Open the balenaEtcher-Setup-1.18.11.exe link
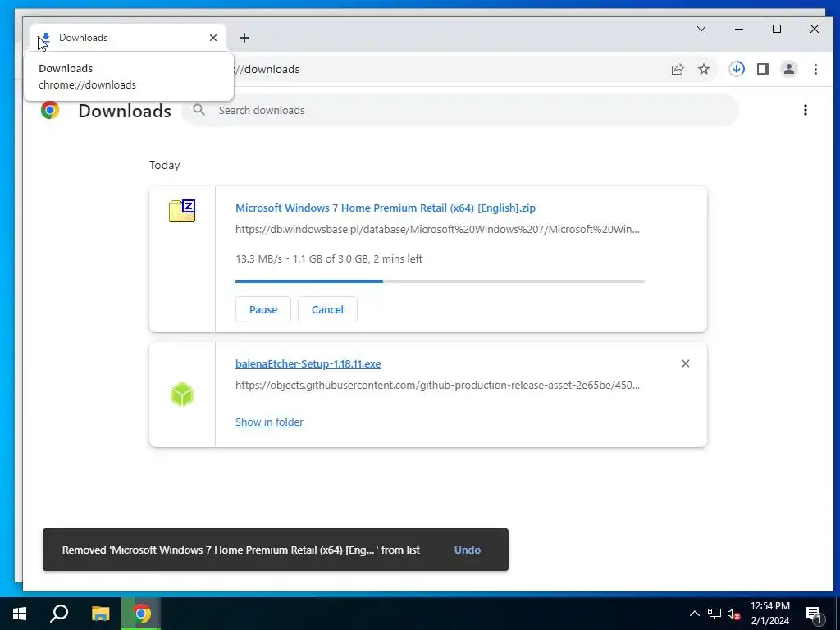The height and width of the screenshot is (630, 840). point(308,363)
